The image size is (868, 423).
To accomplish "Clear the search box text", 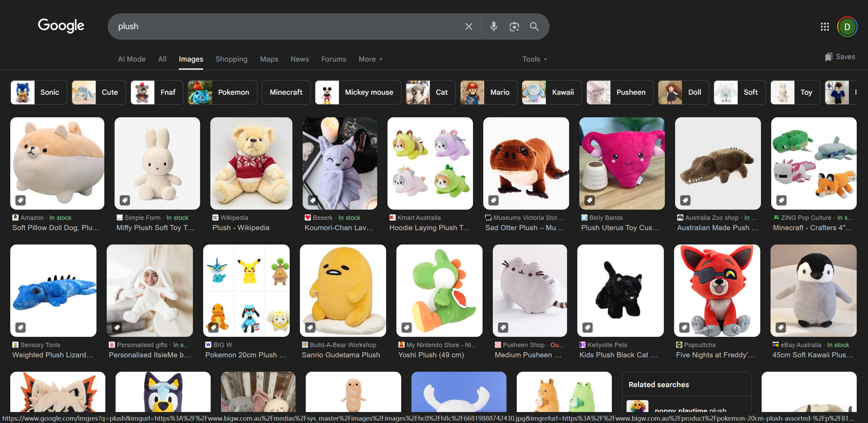I will point(469,26).
